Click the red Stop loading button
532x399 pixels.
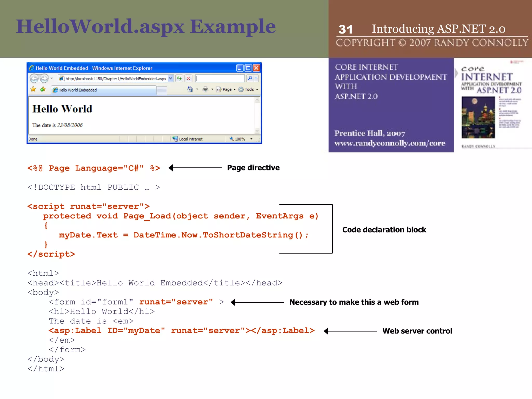click(189, 78)
